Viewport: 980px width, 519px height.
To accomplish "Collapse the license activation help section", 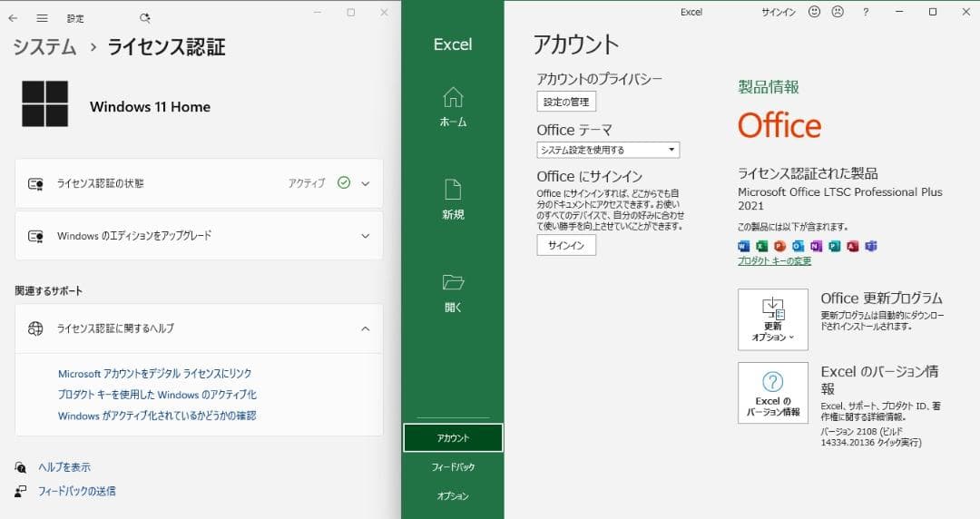I will (366, 328).
